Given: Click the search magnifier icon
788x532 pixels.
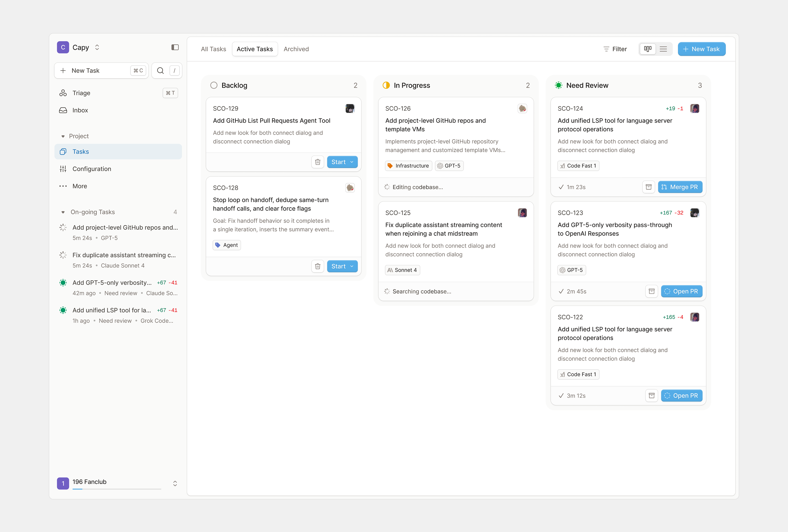Looking at the screenshot, I should click(160, 70).
